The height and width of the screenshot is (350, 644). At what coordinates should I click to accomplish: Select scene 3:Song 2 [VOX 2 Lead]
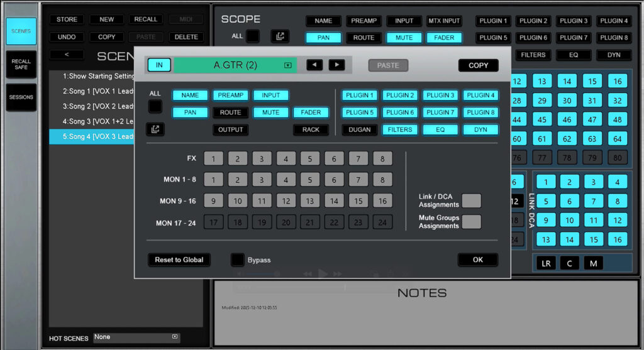[x=92, y=106]
